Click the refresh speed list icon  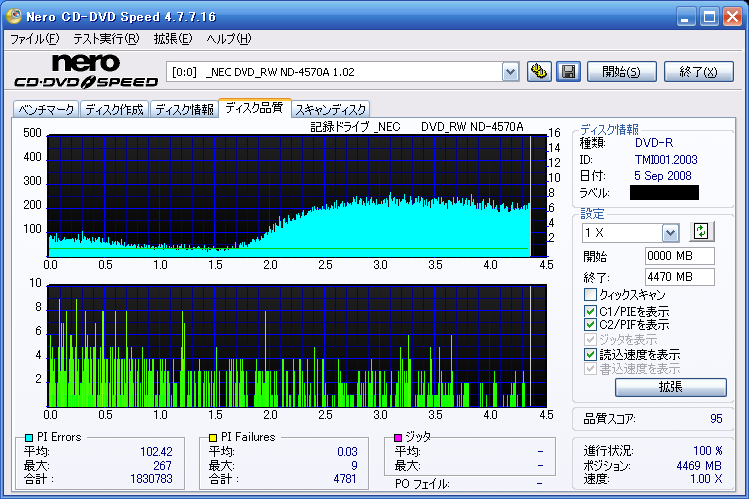pyautogui.click(x=701, y=232)
